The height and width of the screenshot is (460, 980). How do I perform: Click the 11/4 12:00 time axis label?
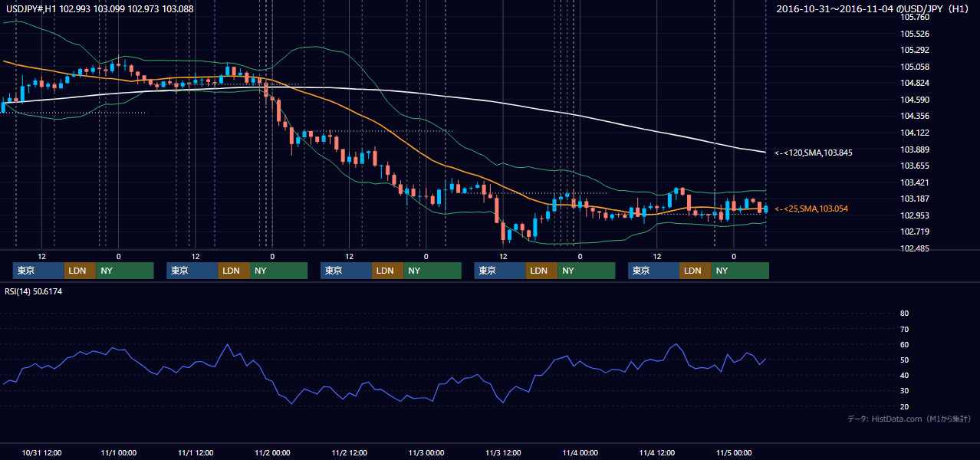[x=657, y=453]
